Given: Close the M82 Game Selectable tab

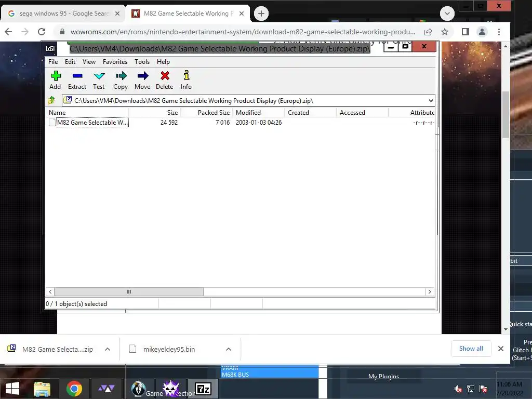Looking at the screenshot, I should 242,14.
